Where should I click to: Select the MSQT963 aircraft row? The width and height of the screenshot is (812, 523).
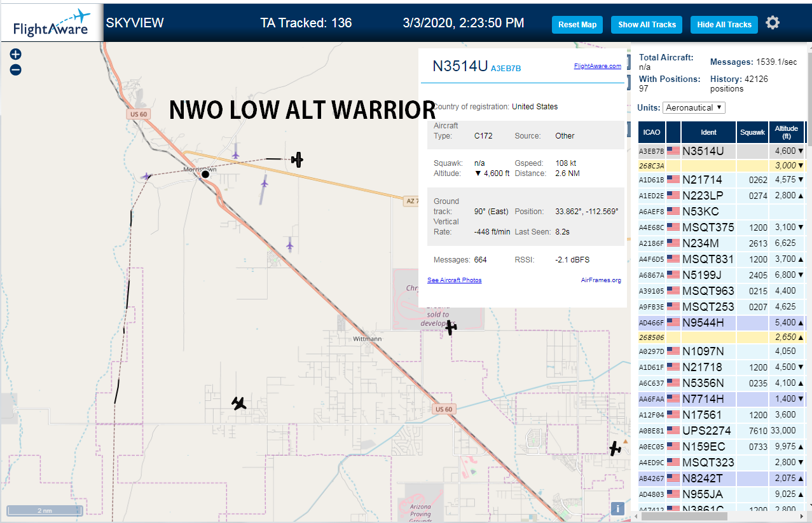click(x=722, y=291)
